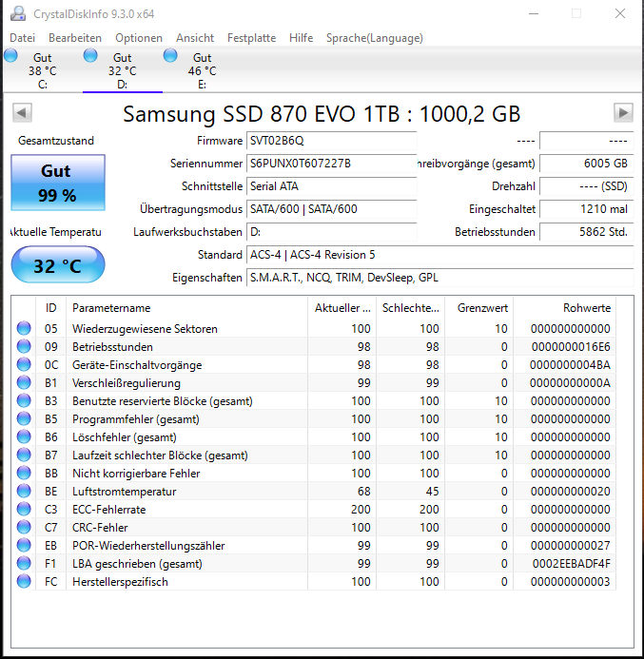Click status orb for Laufzeit schlechter Blöcke
The image size is (644, 659).
pyautogui.click(x=24, y=455)
